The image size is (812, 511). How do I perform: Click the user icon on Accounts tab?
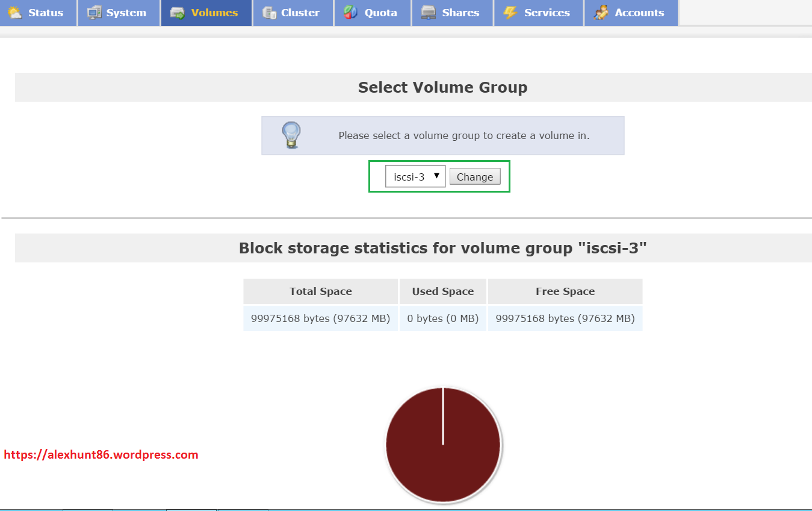pos(600,13)
